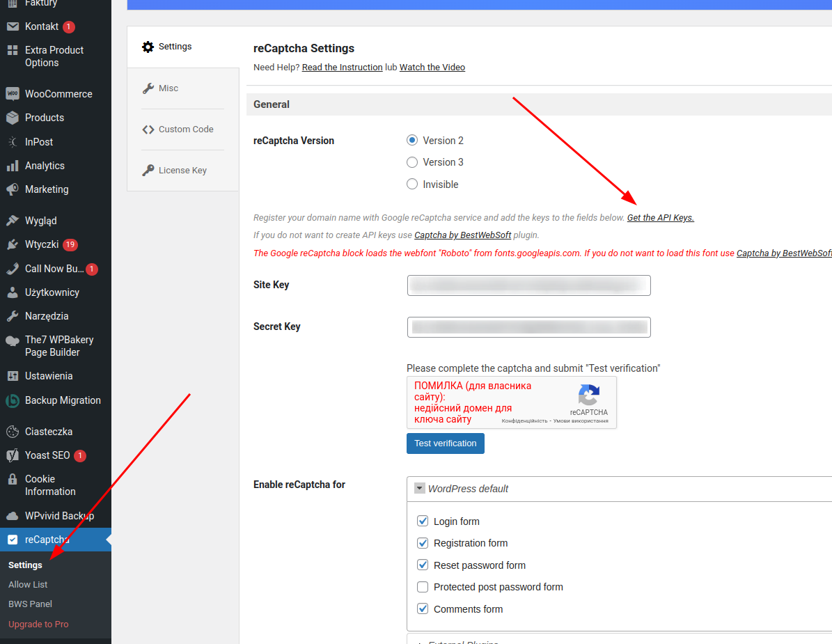Select the Invisible reCaptcha option
832x644 pixels.
(x=411, y=184)
